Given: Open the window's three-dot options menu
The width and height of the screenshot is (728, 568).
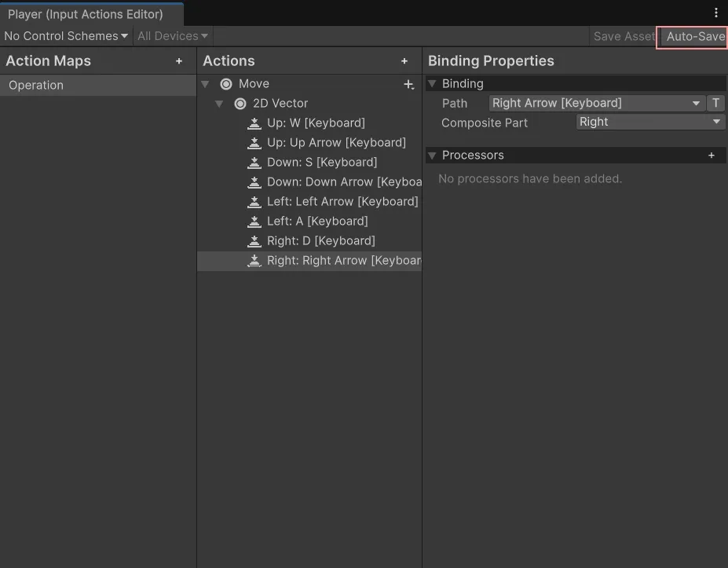Looking at the screenshot, I should tap(716, 13).
